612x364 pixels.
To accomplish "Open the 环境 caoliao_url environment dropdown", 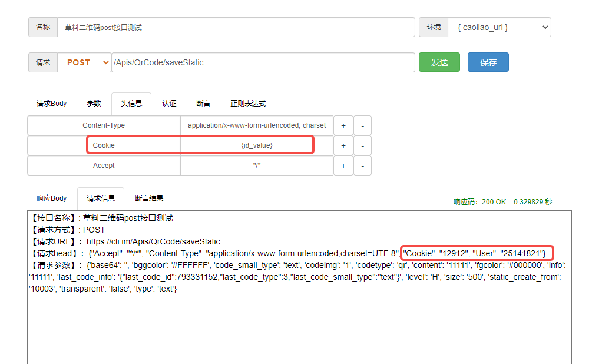I will pos(499,27).
